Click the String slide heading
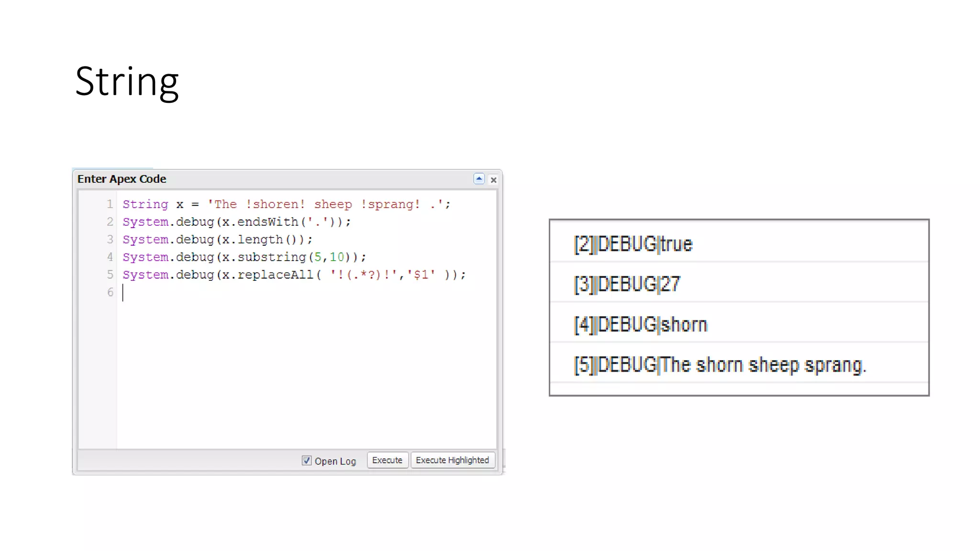The image size is (980, 551). (127, 82)
